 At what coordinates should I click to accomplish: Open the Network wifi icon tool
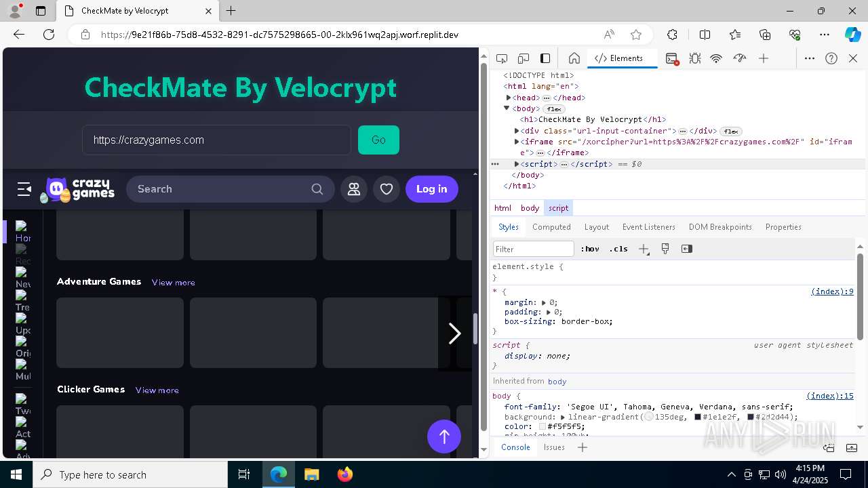click(716, 58)
